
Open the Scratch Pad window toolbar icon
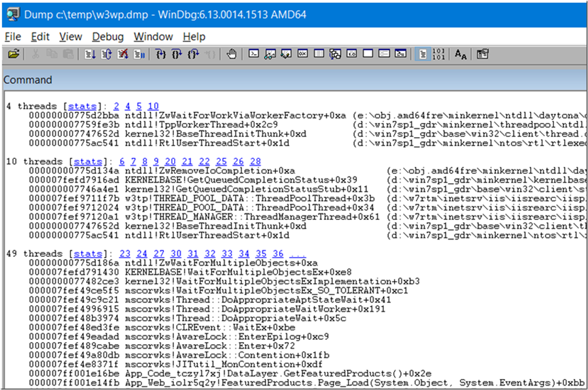[368, 54]
